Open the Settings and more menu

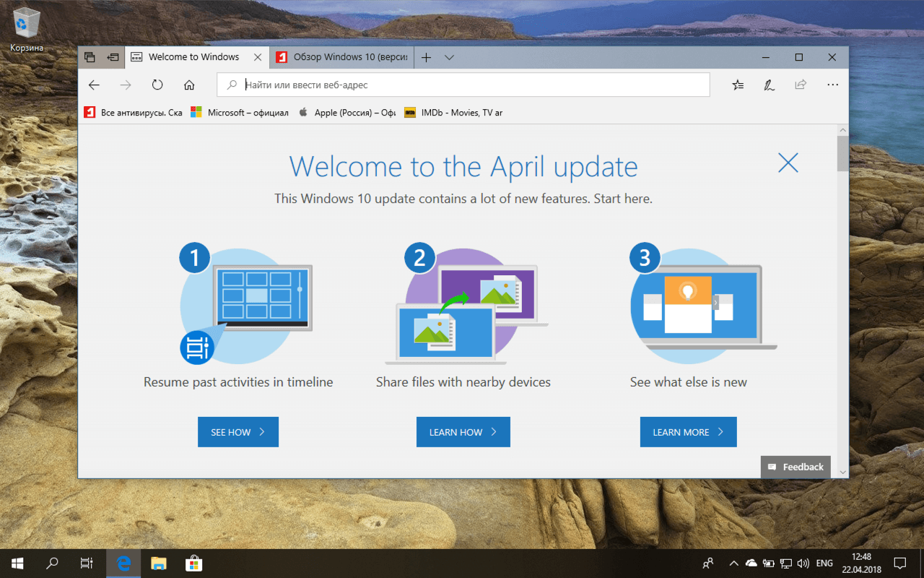[x=832, y=85]
